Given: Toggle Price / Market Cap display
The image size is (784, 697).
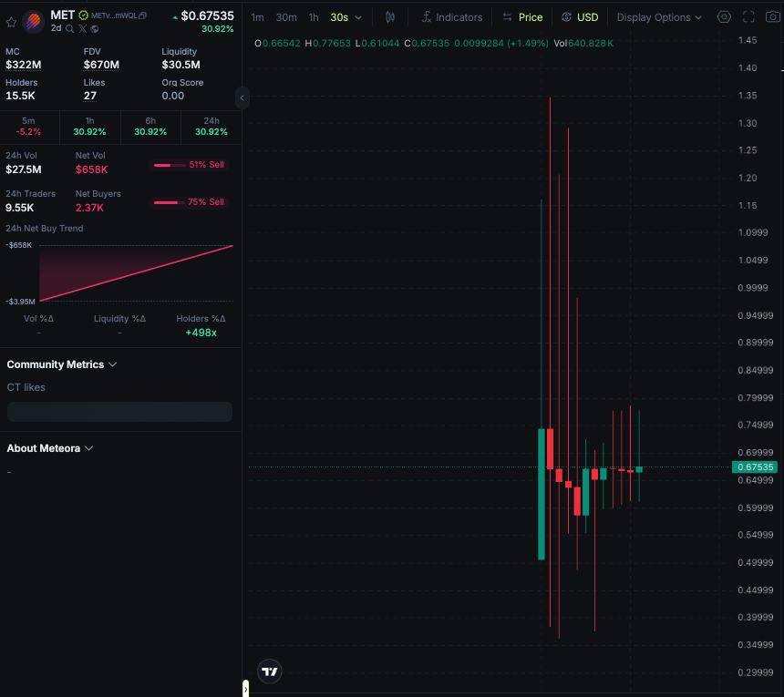Looking at the screenshot, I should pos(523,17).
